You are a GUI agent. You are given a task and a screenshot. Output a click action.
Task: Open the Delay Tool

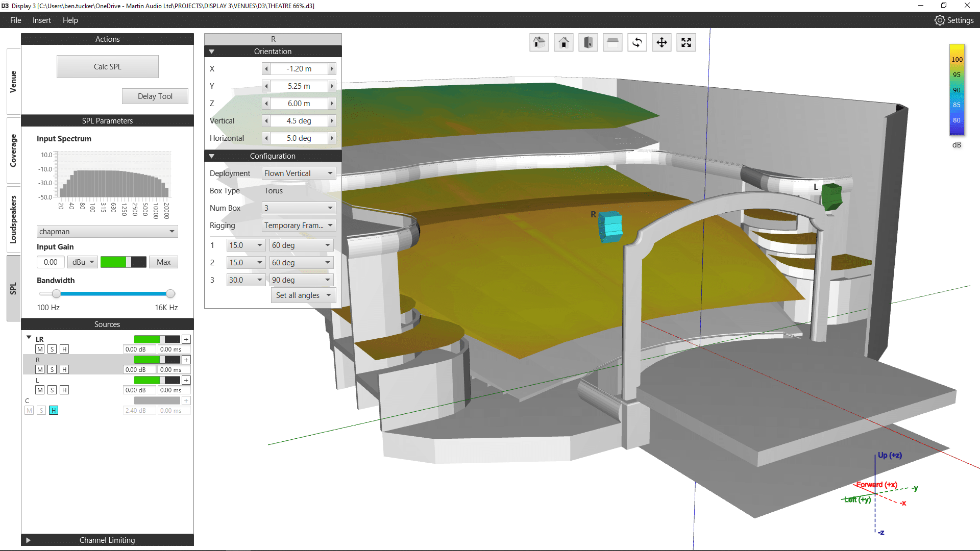click(155, 96)
